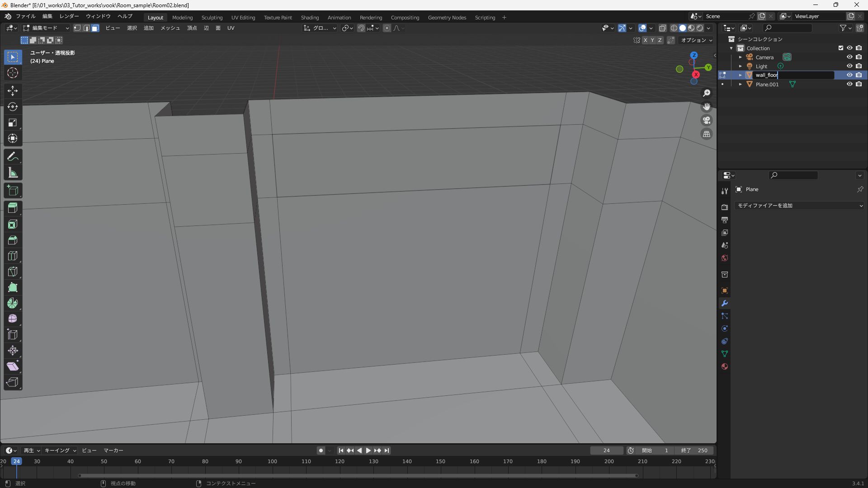
Task: Activate the Loop Cut tool
Action: tap(12, 256)
